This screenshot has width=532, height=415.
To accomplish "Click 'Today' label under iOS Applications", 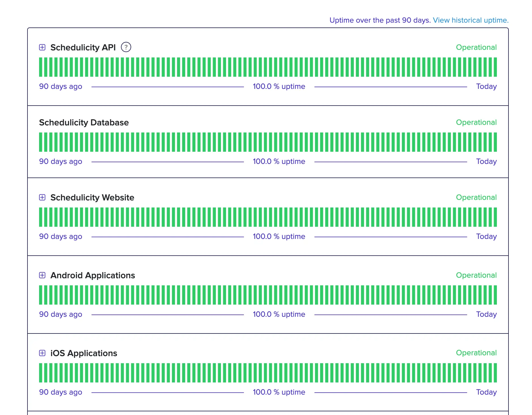I will pos(486,392).
